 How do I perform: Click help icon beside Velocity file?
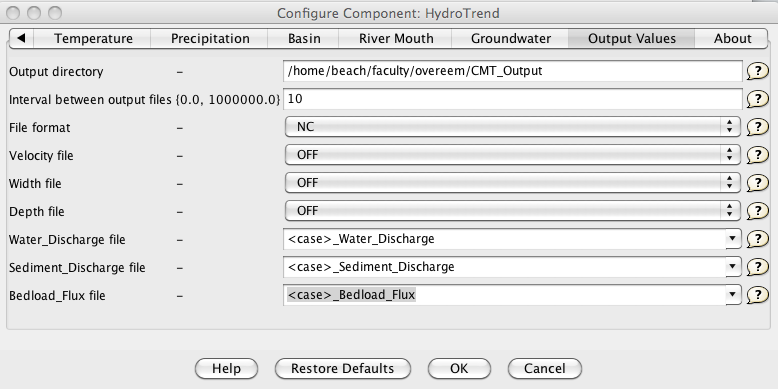point(758,155)
